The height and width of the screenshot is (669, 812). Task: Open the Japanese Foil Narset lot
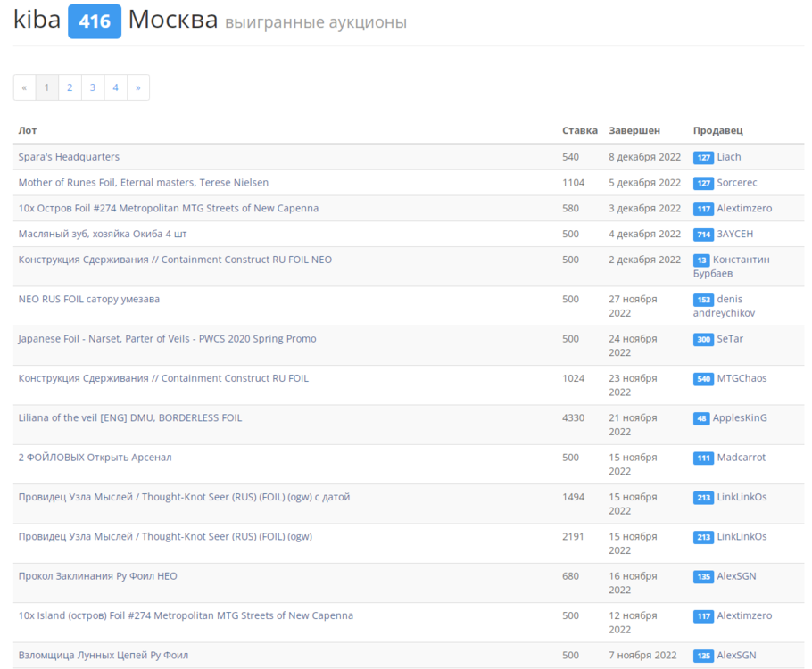click(x=167, y=339)
